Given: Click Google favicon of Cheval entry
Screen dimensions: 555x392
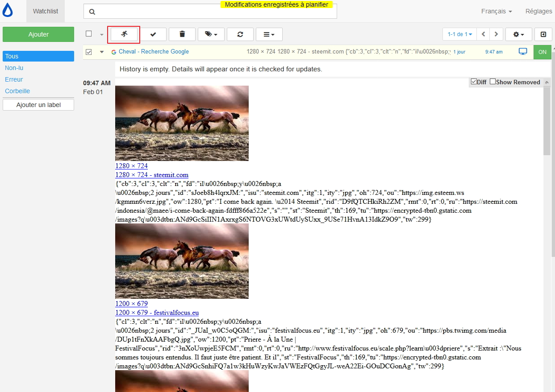Looking at the screenshot, I should 114,52.
